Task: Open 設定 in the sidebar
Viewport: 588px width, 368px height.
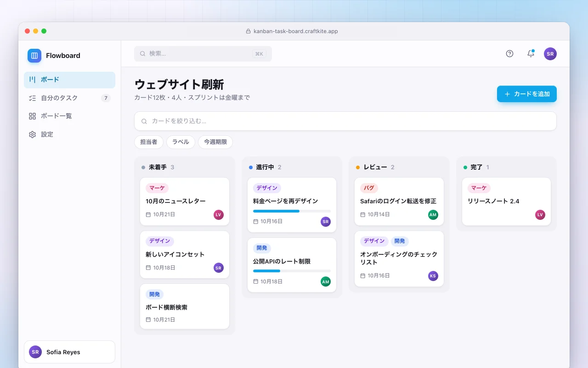Action: coord(69,134)
